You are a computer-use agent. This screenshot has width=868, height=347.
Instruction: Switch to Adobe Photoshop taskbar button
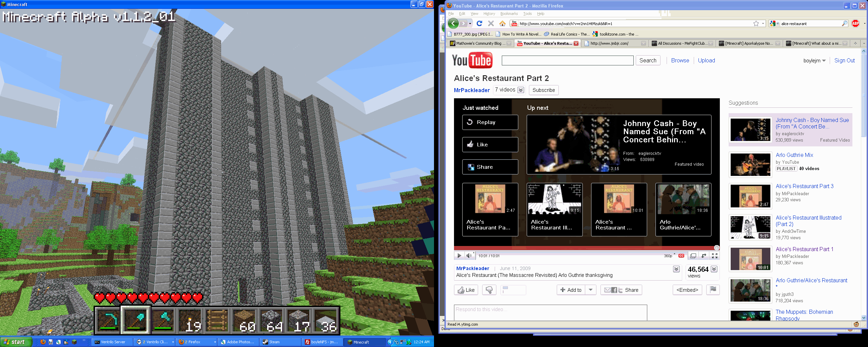[x=239, y=342]
